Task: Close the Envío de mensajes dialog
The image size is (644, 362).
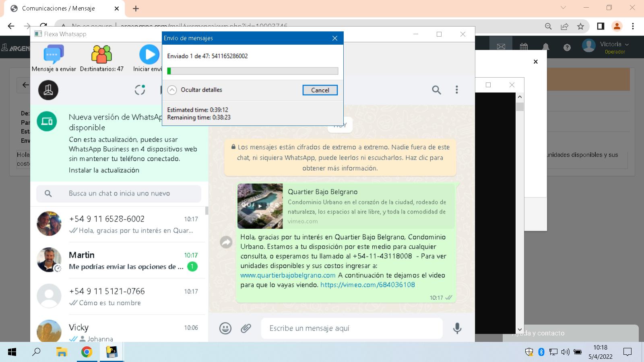Action: click(335, 38)
